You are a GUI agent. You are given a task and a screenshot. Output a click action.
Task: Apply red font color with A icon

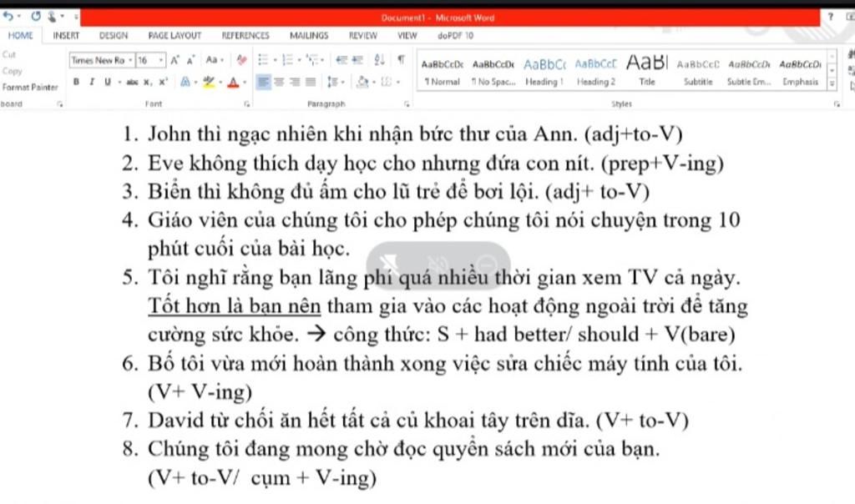point(234,83)
